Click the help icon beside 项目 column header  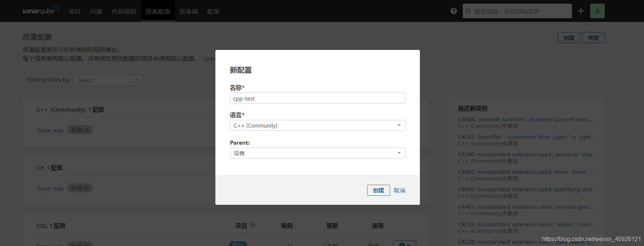(x=253, y=225)
